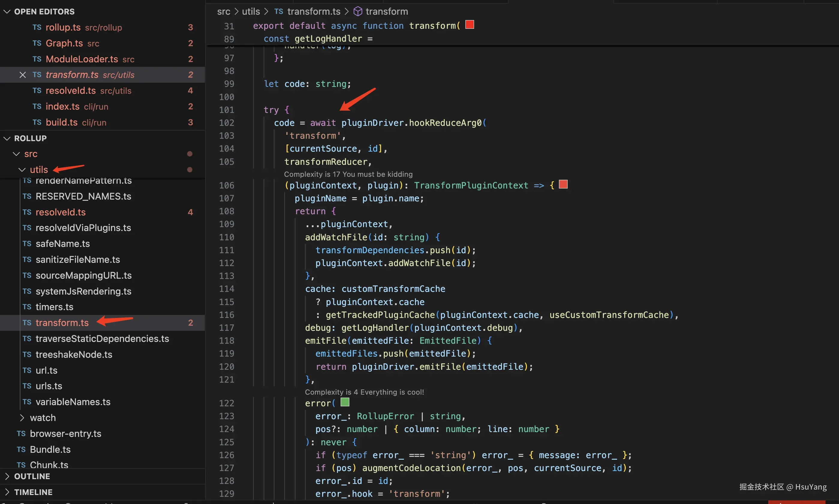Viewport: 839px width, 504px height.
Task: Open Graph.ts from open editors
Action: click(x=64, y=43)
